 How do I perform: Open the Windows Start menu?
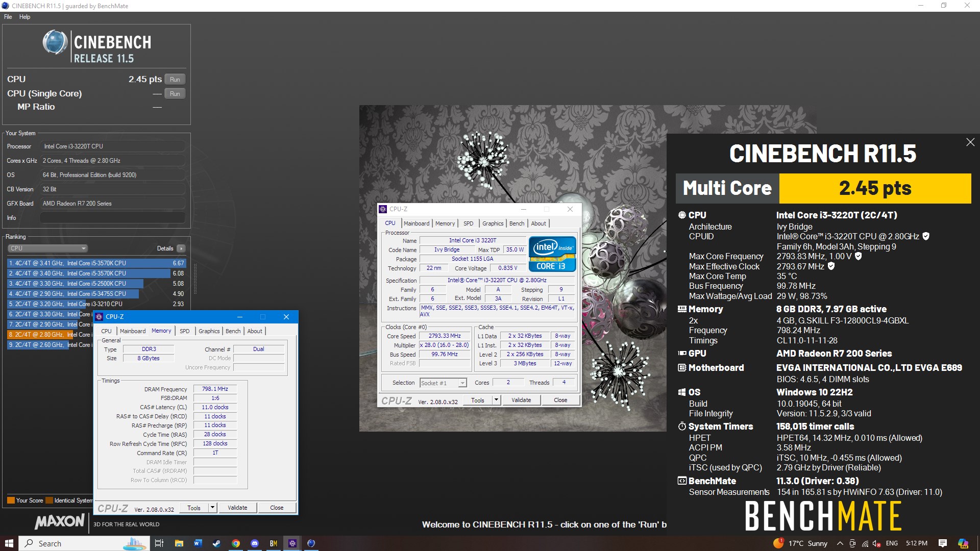[9, 543]
